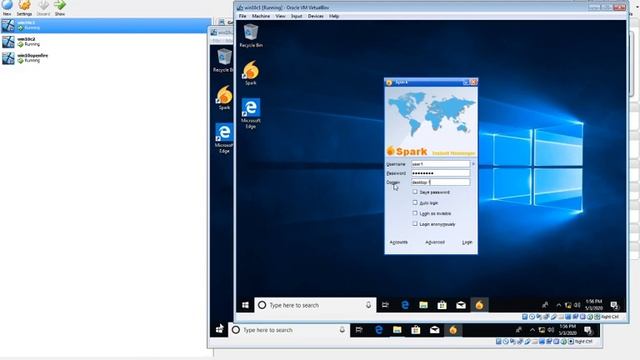Open Recycle Bin on the background VM desktop
This screenshot has height=360, width=640.
pyautogui.click(x=224, y=60)
